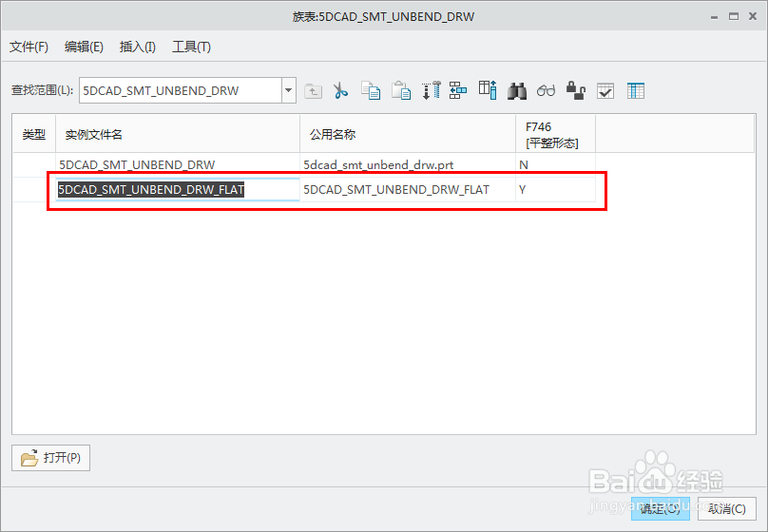
Task: Click the 查找范围 field showing 5DCAD_SMT_UNBEND_DRW
Action: tap(181, 90)
